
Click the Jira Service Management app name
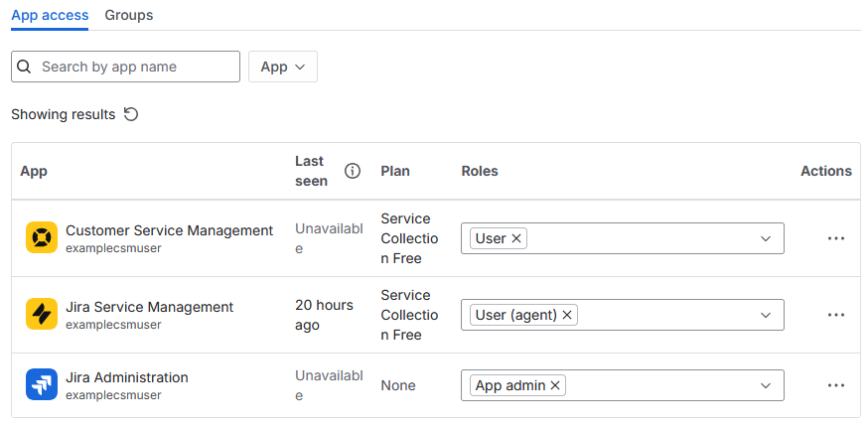pos(149,307)
